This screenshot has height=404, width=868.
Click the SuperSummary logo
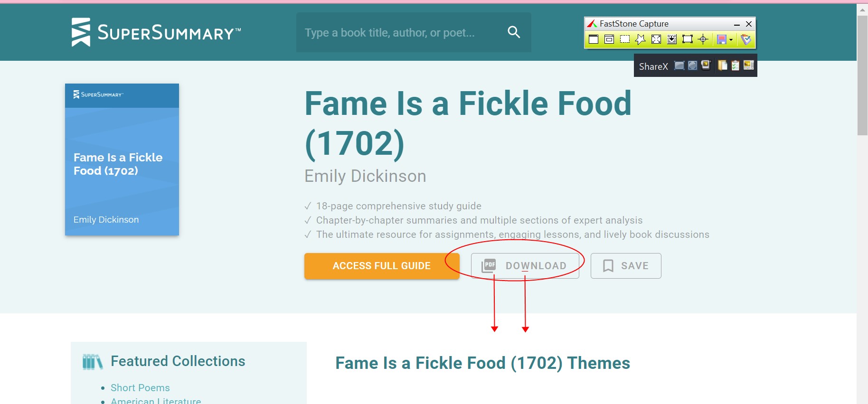click(156, 32)
